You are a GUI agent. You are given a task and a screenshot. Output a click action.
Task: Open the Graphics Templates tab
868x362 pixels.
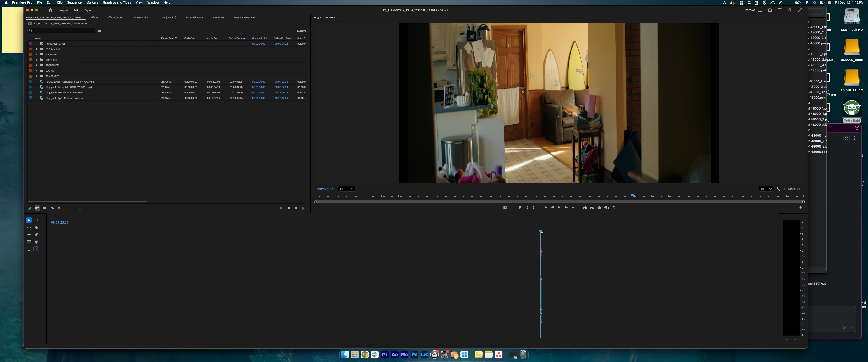244,18
